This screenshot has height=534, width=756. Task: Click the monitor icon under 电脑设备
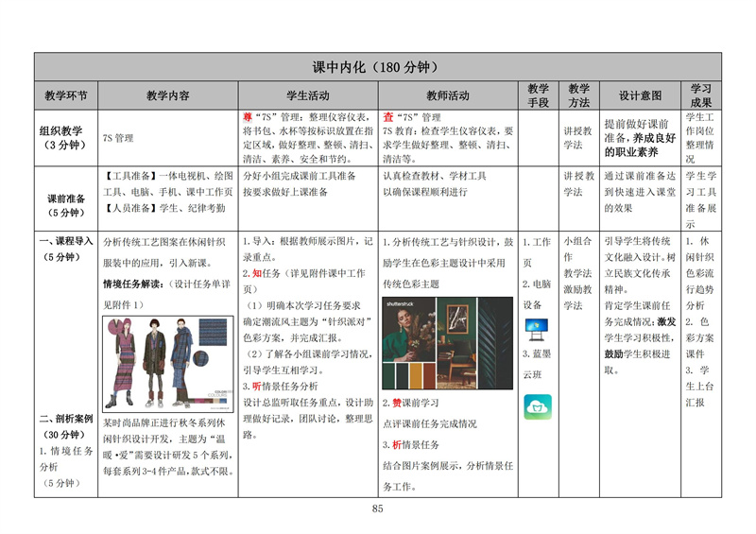[x=536, y=330]
